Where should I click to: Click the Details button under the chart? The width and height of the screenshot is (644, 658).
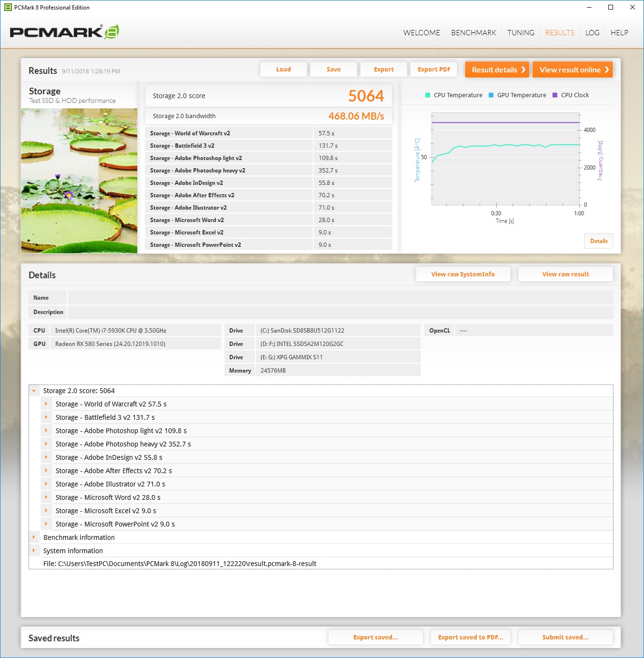[599, 241]
